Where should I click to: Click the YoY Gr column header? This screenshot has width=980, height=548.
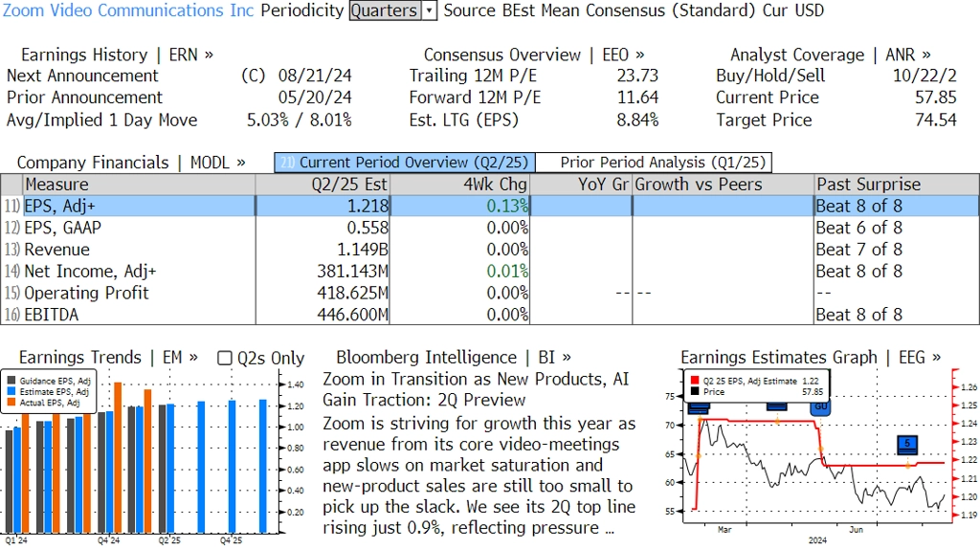pos(581,185)
